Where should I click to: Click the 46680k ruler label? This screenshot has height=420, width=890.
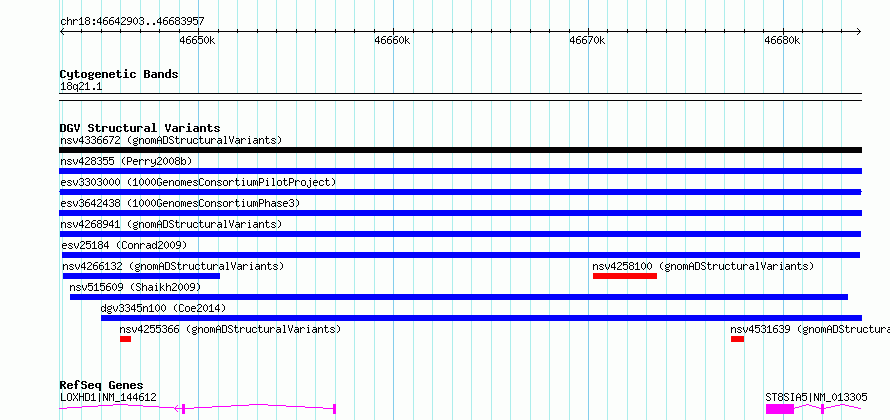tap(782, 40)
